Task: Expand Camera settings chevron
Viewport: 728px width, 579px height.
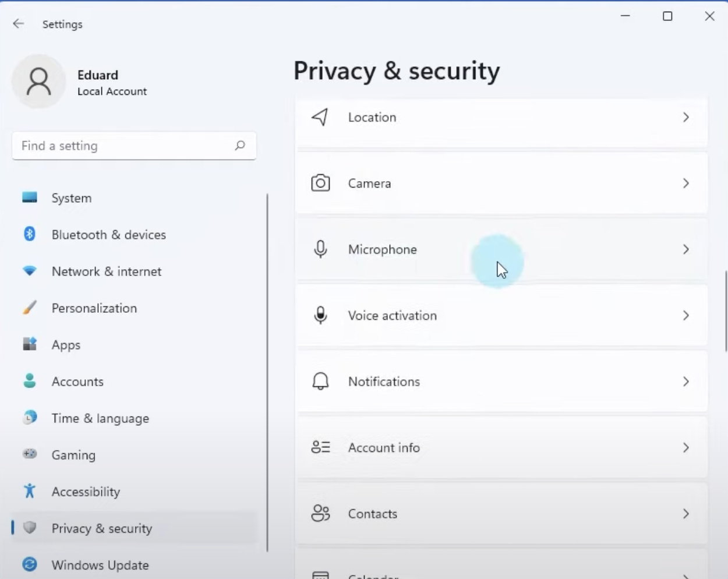Action: 686,183
